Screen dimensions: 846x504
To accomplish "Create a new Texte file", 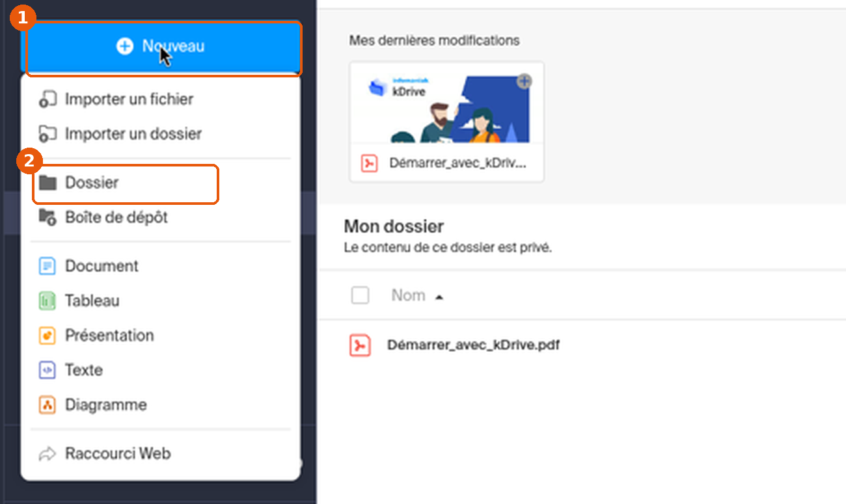I will 161,370.
